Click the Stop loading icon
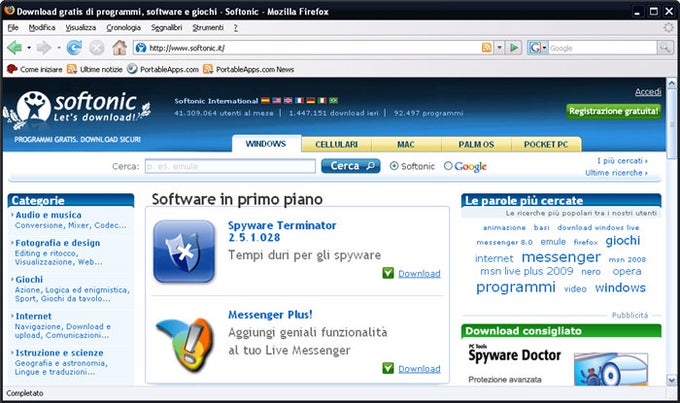 coord(97,48)
